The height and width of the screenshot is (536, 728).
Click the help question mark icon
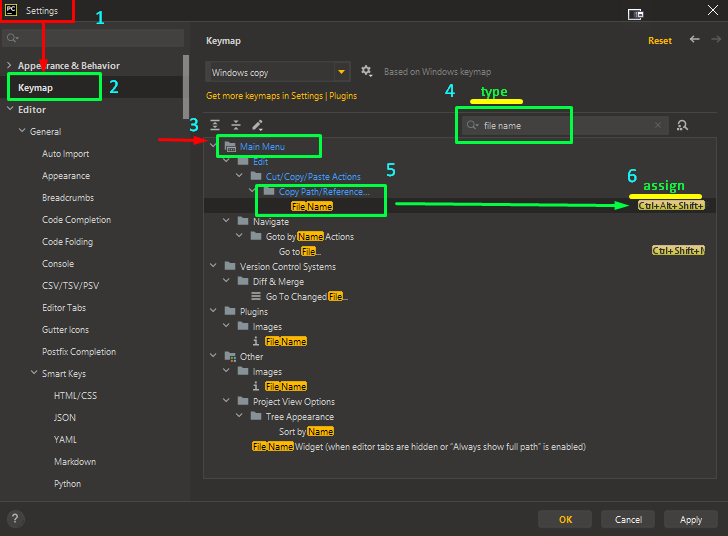[x=15, y=518]
